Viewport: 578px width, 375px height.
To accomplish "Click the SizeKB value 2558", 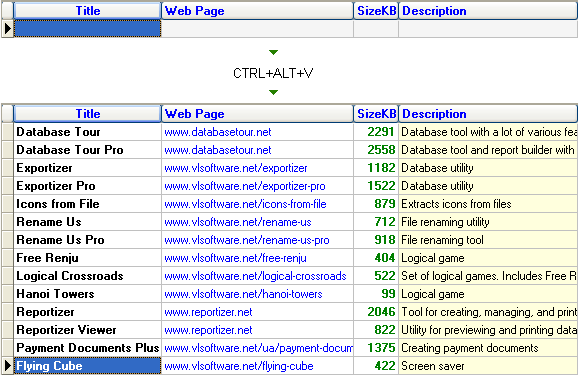I will [381, 150].
